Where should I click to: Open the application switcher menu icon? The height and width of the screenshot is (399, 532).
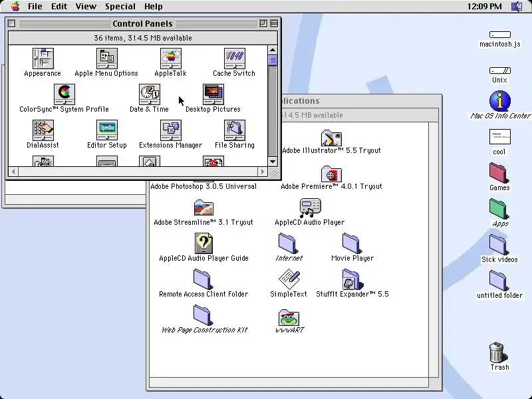[x=517, y=7]
